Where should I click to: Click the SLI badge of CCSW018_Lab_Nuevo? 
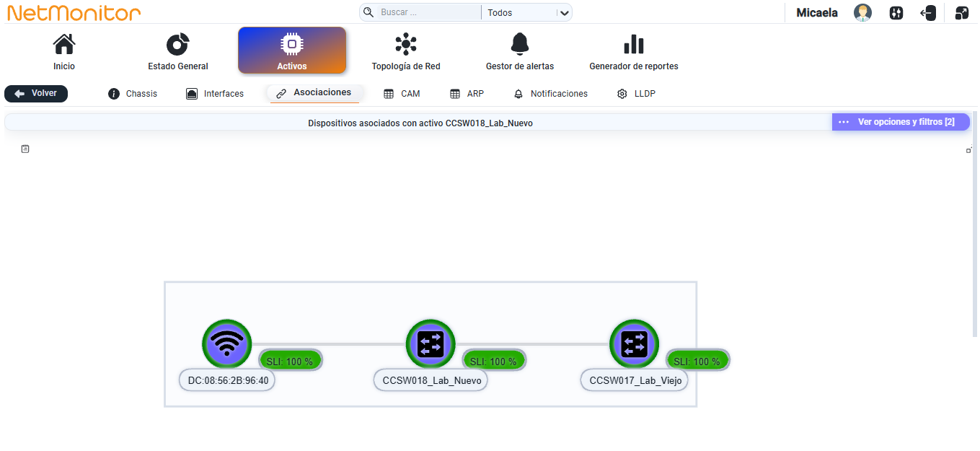pyautogui.click(x=494, y=361)
